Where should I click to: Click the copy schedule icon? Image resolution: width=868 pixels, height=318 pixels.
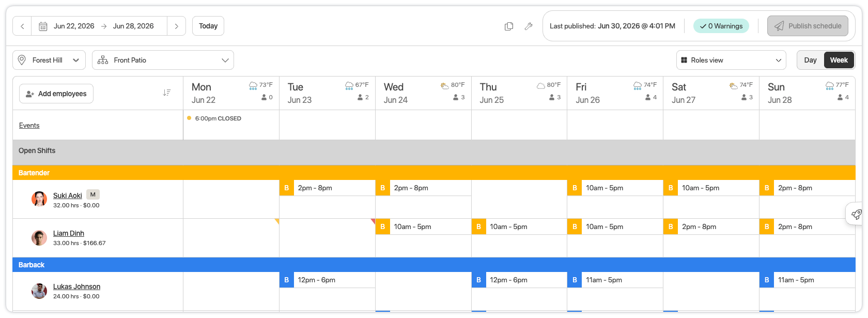coord(509,26)
